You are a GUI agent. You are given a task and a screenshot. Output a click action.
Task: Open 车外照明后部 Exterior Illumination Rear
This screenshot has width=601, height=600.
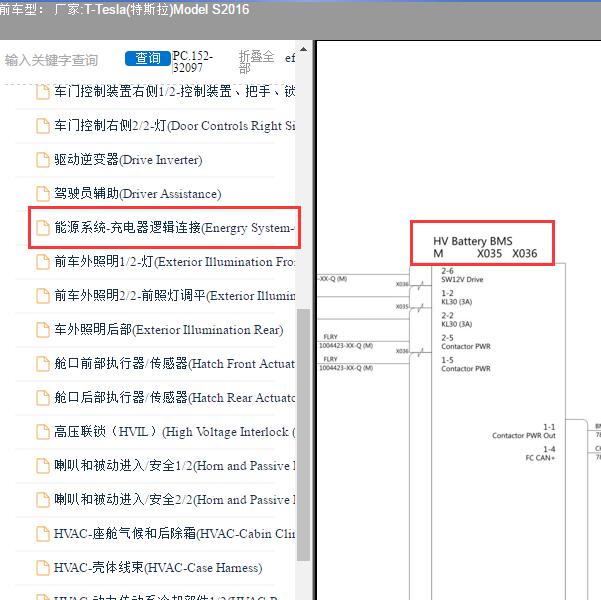[169, 330]
